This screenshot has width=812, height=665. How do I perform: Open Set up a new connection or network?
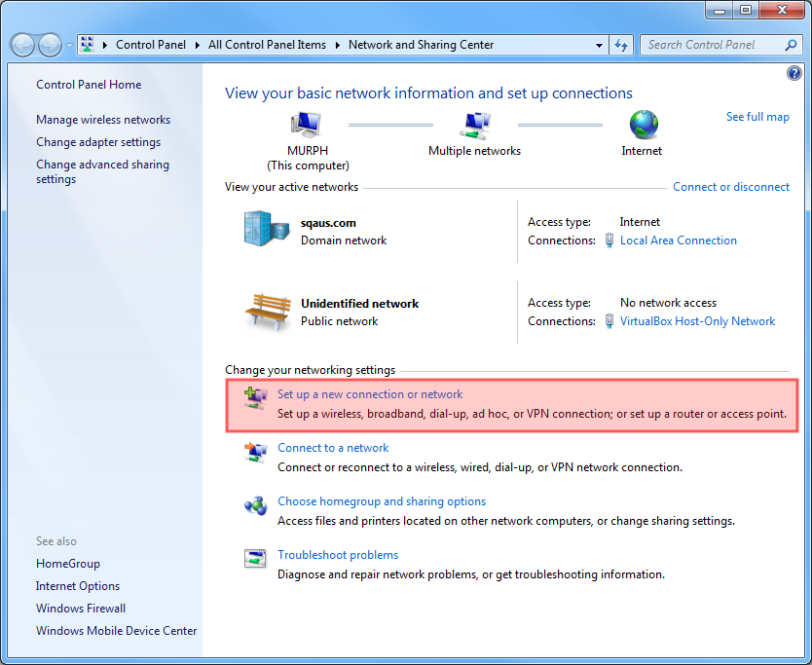(370, 394)
